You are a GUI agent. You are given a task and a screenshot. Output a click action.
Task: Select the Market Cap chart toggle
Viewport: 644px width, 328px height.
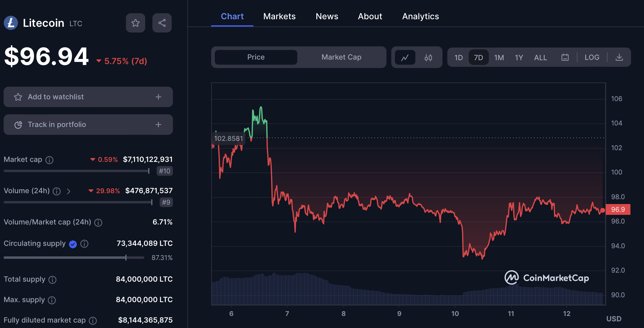click(341, 57)
